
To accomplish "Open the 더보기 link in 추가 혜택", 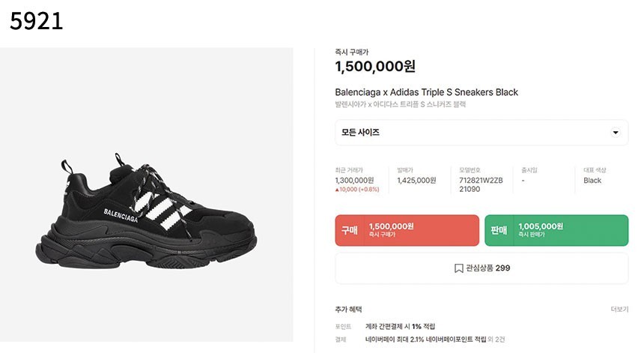I will click(x=619, y=309).
